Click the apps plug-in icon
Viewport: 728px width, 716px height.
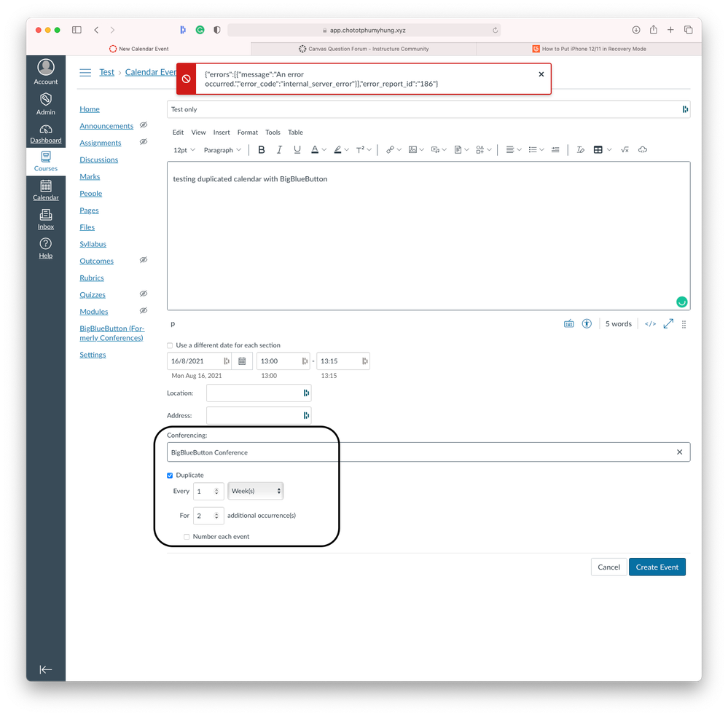pos(480,150)
